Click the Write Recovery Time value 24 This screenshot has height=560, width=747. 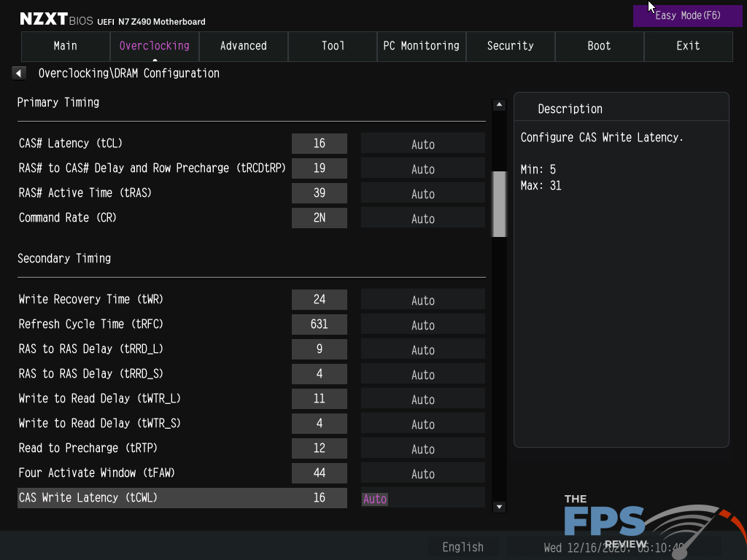tap(319, 300)
